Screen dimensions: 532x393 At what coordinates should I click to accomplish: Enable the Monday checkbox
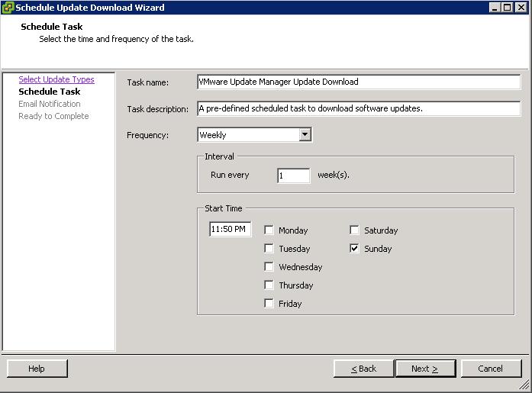[269, 230]
